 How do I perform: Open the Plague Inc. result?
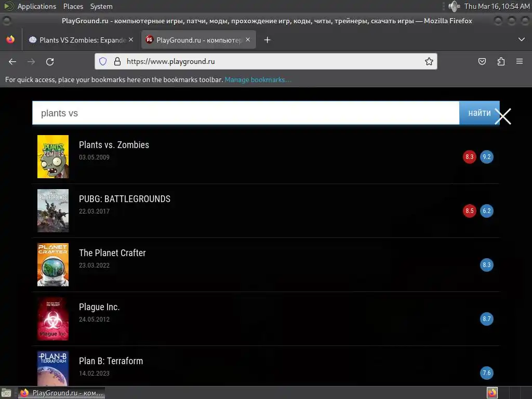click(x=99, y=307)
